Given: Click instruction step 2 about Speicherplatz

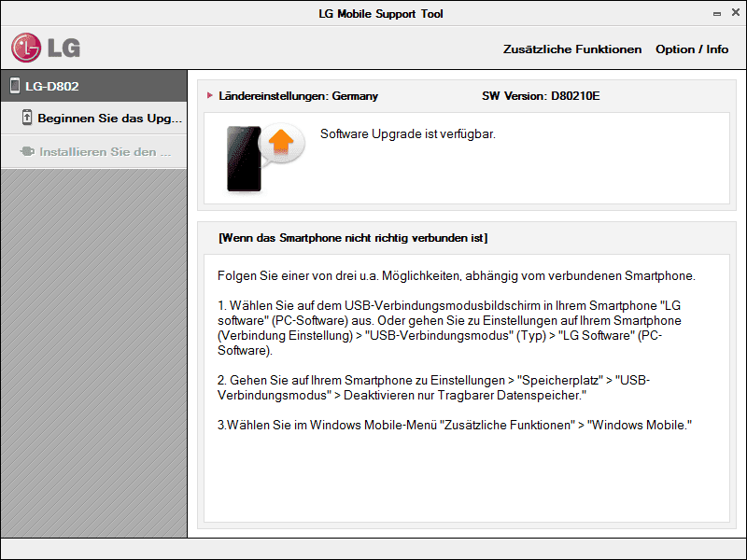Looking at the screenshot, I should [433, 387].
